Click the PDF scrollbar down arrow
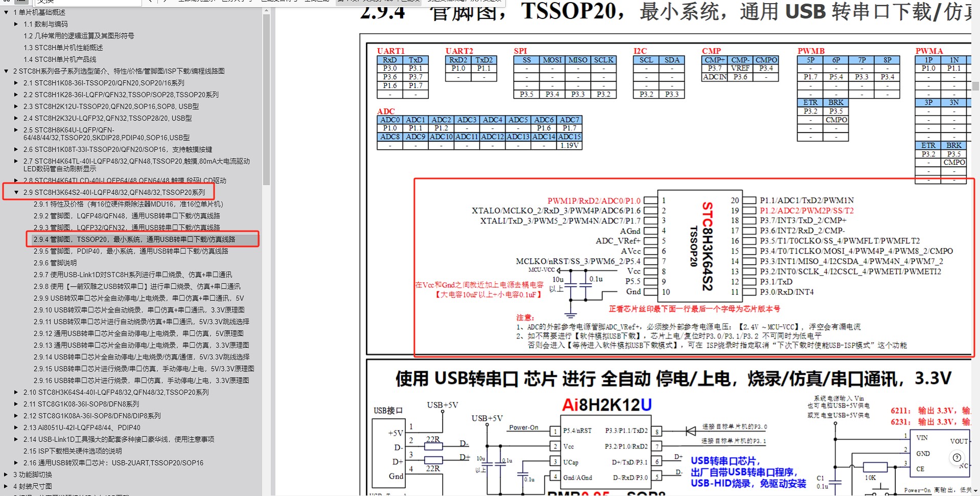Image resolution: width=980 pixels, height=496 pixels. pyautogui.click(x=975, y=491)
